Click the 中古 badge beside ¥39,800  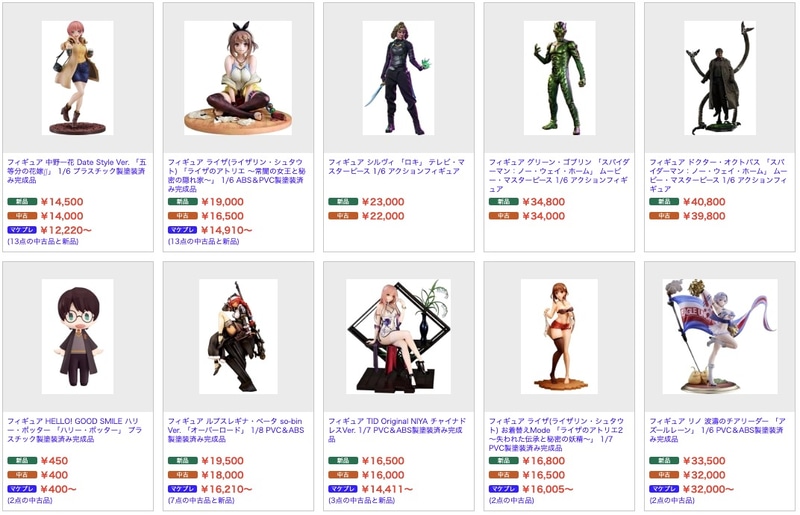[664, 216]
